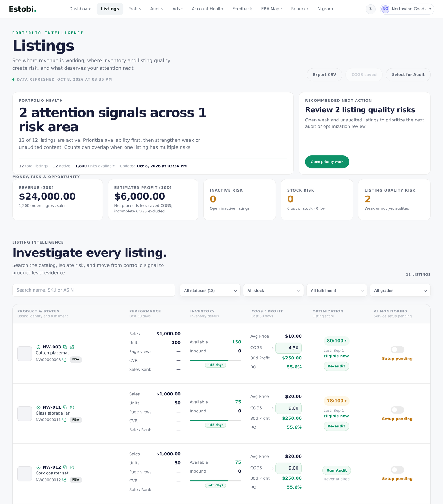Screen dimensions: 443x504
Task: Open the Glass storage jar product thumbnail
Action: click(25, 414)
